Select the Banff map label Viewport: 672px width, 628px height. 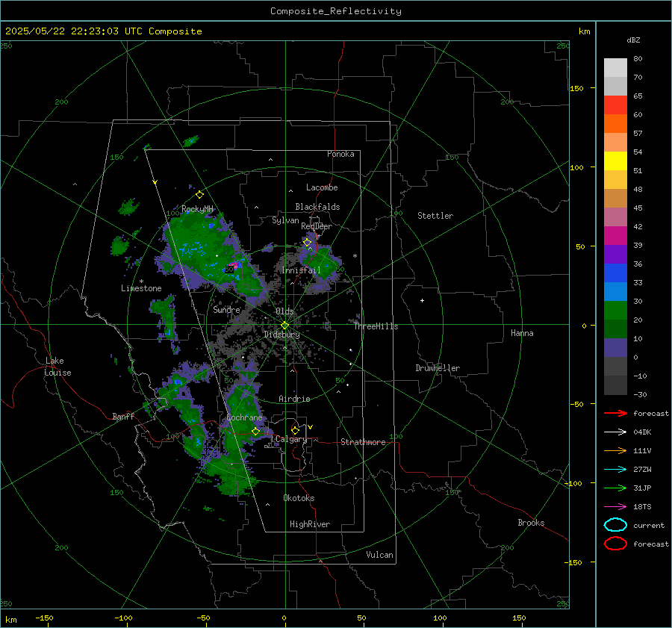click(x=123, y=416)
